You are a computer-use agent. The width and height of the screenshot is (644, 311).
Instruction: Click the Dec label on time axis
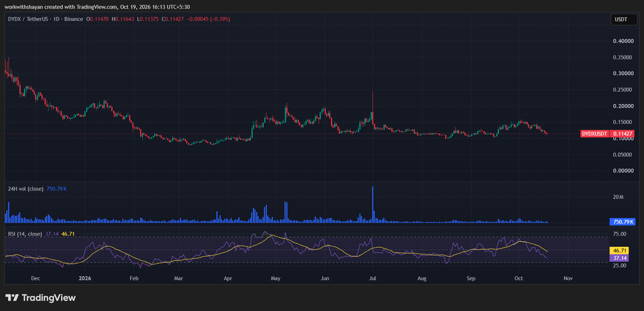(x=36, y=278)
